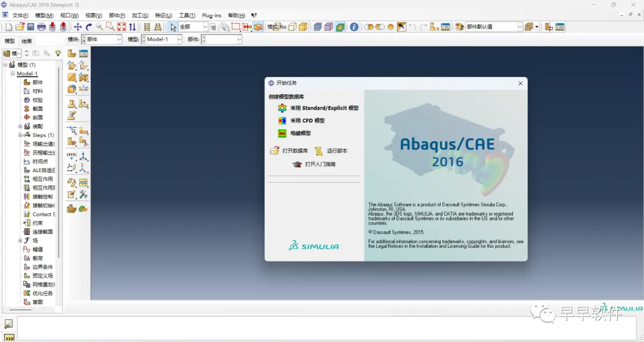Open the 视图(V) menu

point(94,15)
